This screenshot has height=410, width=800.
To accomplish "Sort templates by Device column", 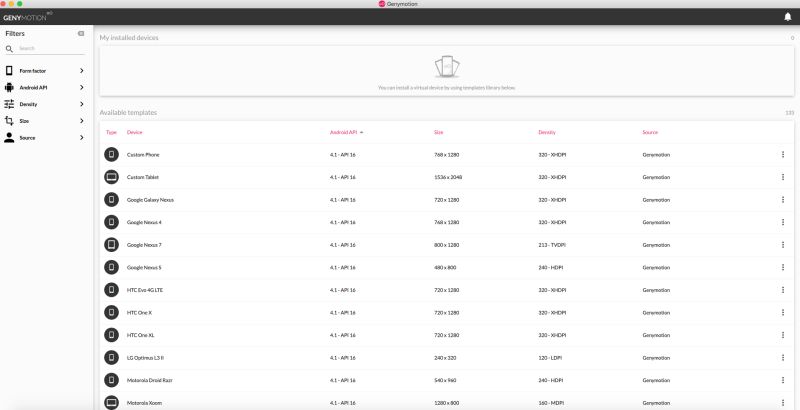I will [135, 132].
